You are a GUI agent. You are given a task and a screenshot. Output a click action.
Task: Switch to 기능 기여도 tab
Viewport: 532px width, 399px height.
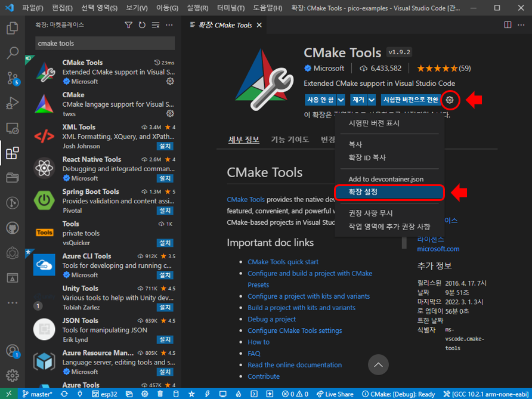(290, 140)
